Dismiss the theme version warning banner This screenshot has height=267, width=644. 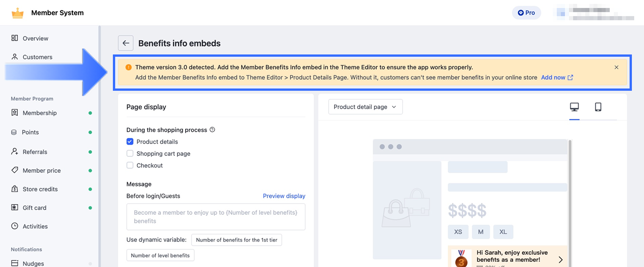[x=616, y=67]
